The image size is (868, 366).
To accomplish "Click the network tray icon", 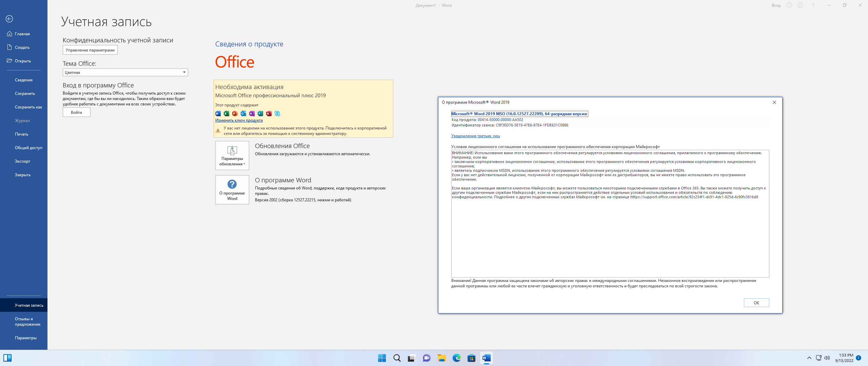I will coord(818,358).
